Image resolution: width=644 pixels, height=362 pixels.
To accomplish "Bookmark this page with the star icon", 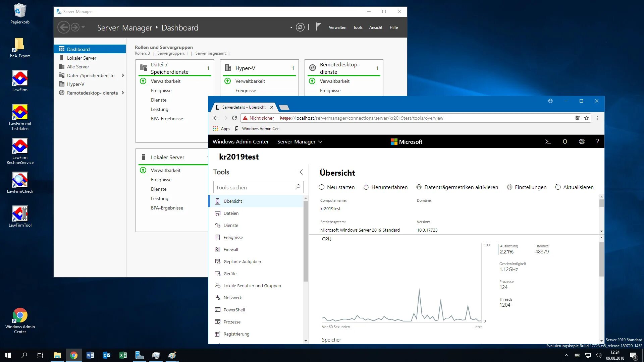I will pyautogui.click(x=586, y=118).
